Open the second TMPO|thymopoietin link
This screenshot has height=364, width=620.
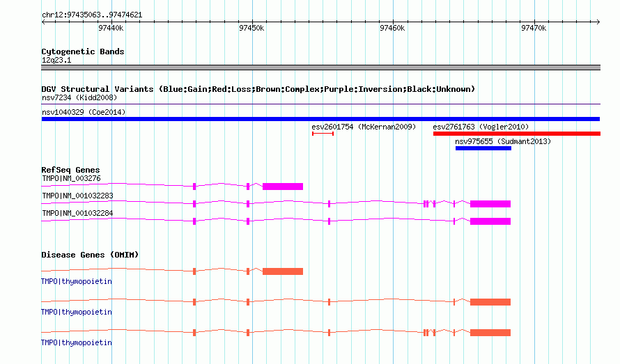tap(77, 312)
